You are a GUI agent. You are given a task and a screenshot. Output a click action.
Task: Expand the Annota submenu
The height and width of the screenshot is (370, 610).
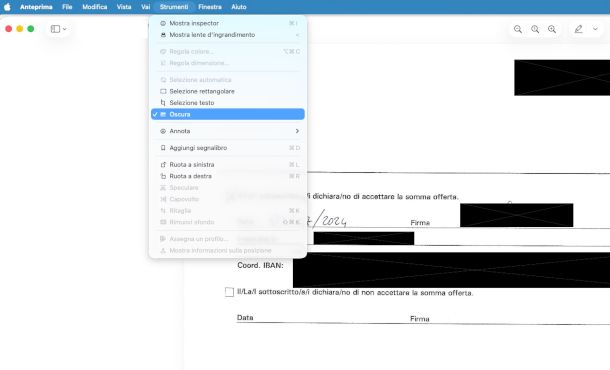click(228, 131)
